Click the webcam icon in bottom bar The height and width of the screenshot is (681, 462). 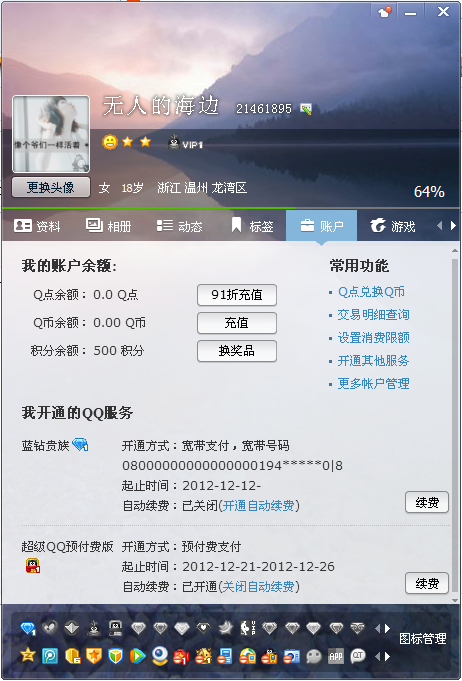tap(160, 655)
